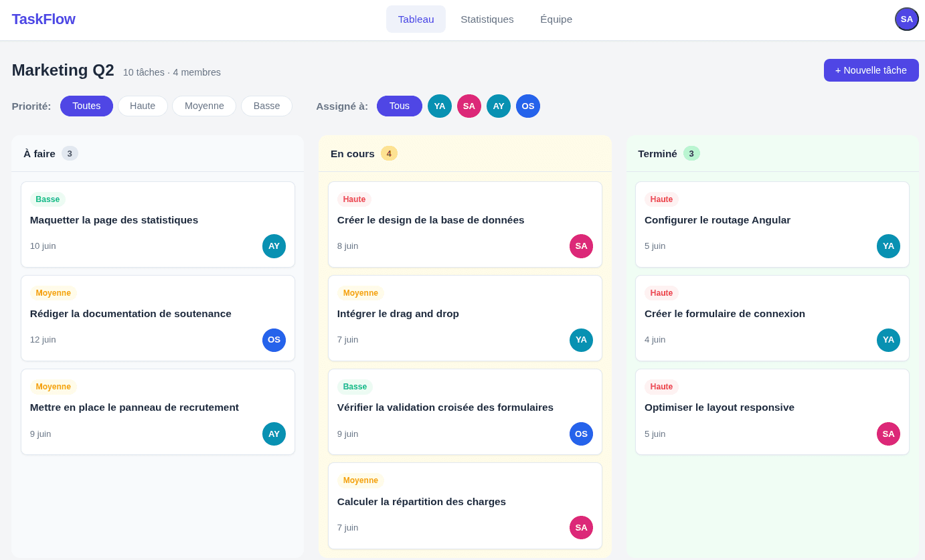Click OS avatar on validation croisée card
Viewport: 925px width, 560px height.
tap(581, 434)
